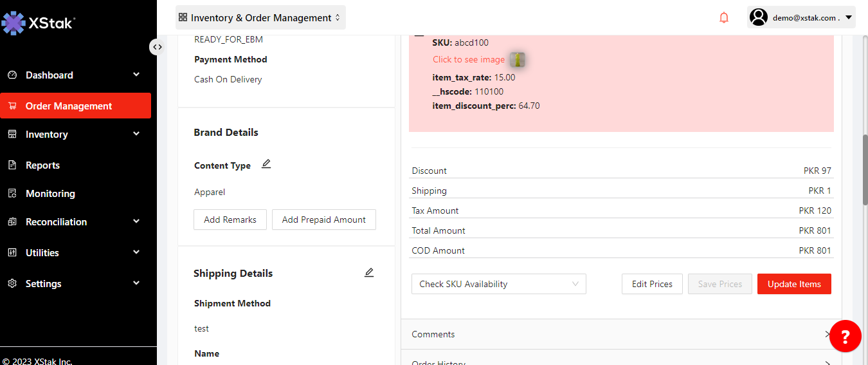Click the Add Prepaid Amount button
Image resolution: width=868 pixels, height=365 pixels.
click(x=323, y=220)
